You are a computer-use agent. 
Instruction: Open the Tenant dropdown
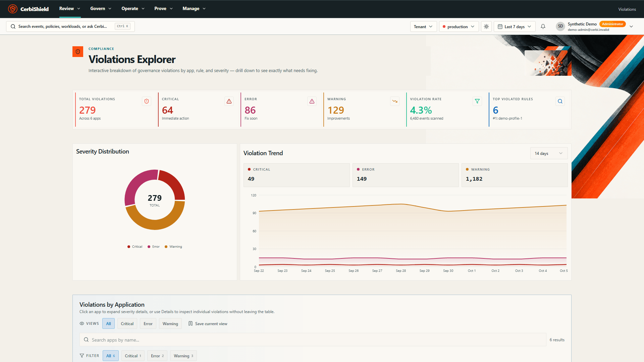(x=423, y=26)
